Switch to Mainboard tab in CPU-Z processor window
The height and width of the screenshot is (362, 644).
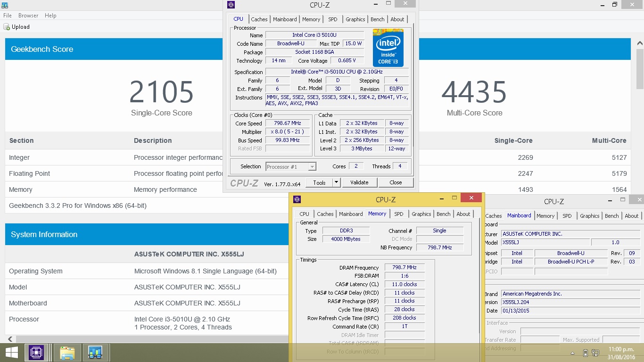pos(285,19)
